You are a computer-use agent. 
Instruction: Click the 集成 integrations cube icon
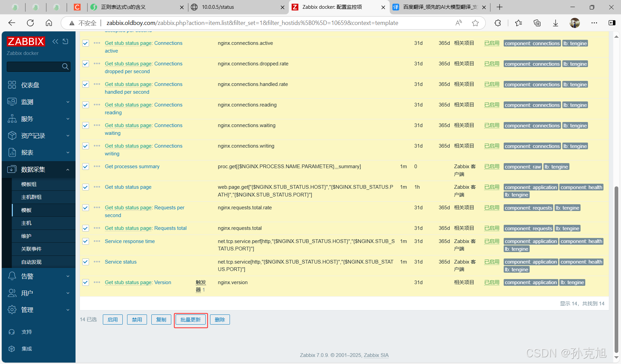12,349
